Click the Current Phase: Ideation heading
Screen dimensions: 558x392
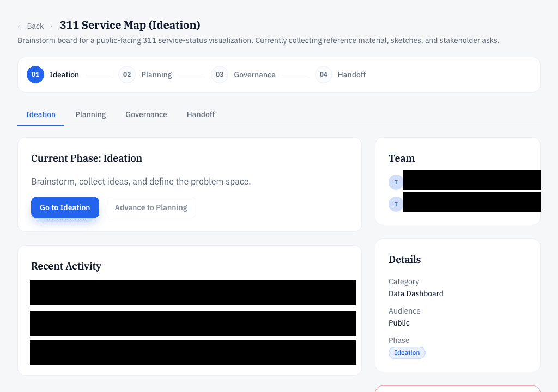87,158
